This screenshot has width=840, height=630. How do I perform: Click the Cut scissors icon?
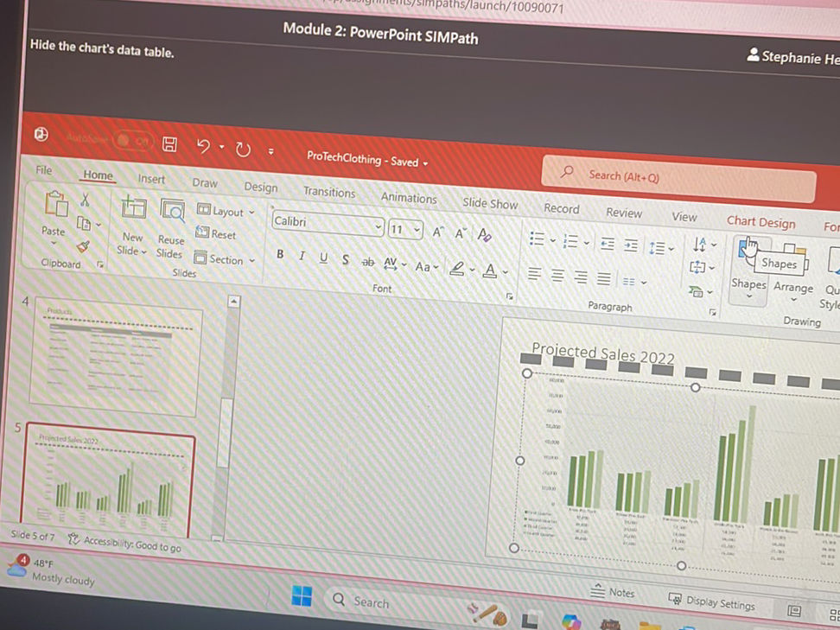[x=84, y=201]
